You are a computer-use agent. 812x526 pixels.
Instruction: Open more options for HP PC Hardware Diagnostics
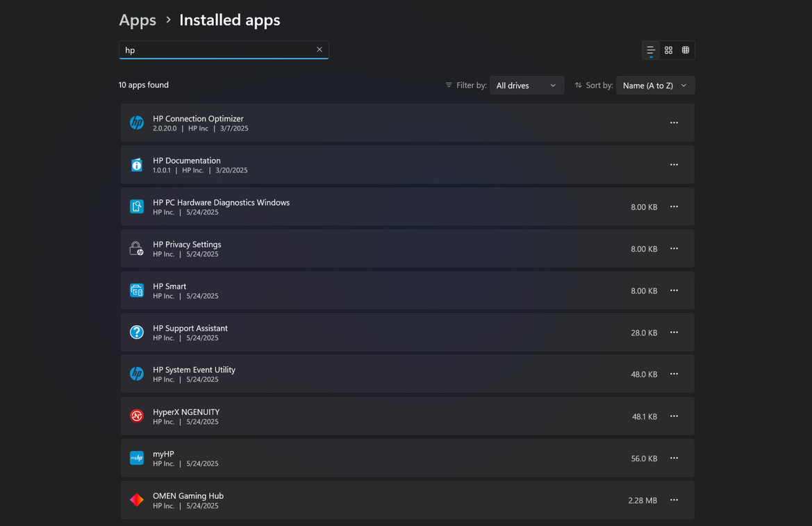point(674,207)
